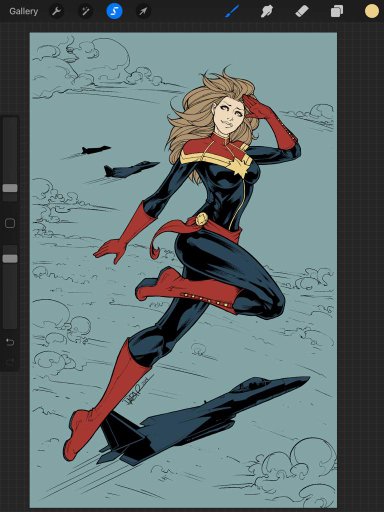Activate the Transform arrow tool

143,12
